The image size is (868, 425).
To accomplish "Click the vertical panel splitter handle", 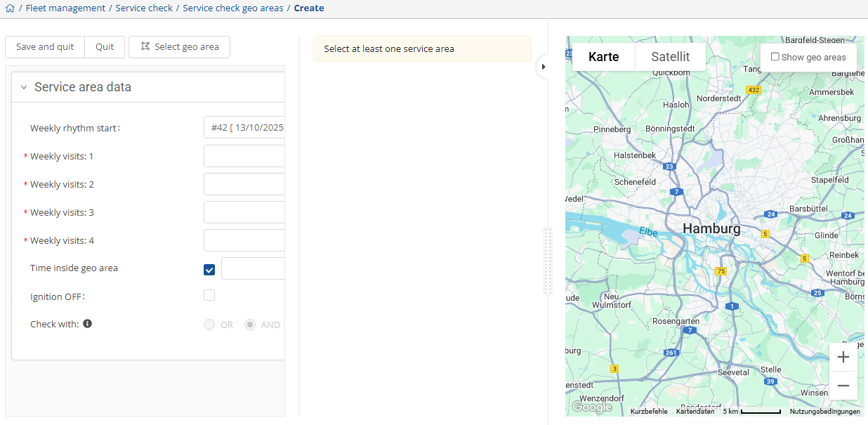I will 548,261.
